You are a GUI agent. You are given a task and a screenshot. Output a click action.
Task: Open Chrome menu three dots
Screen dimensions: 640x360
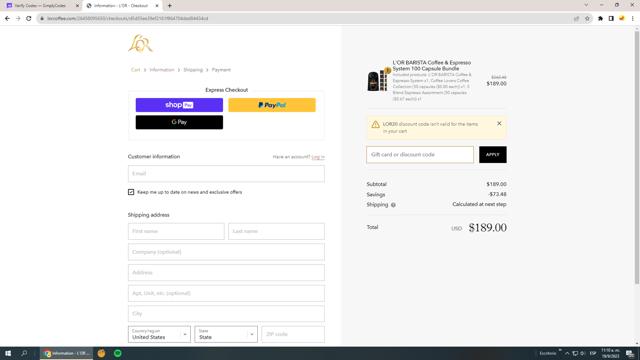(633, 18)
